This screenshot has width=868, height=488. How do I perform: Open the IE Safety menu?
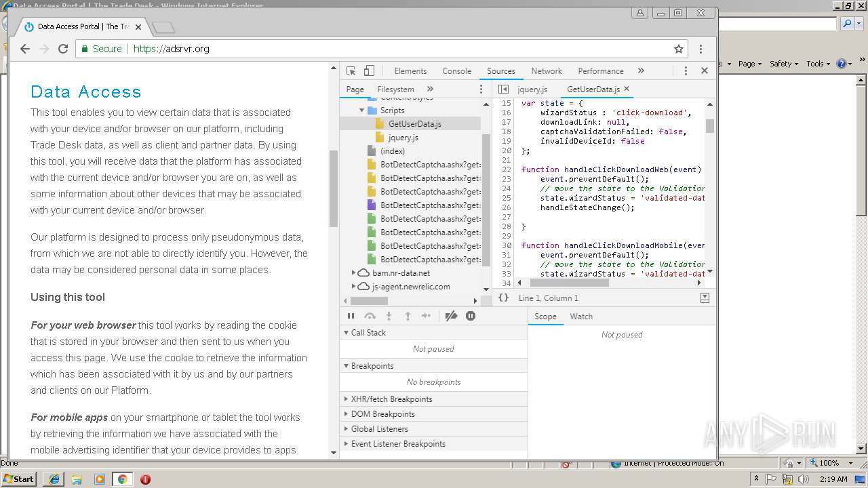tap(784, 64)
